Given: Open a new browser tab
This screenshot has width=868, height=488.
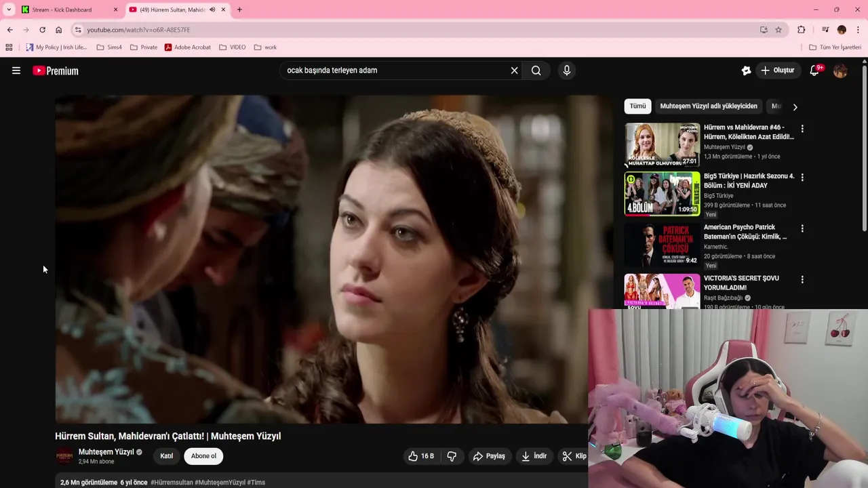Looking at the screenshot, I should [239, 9].
